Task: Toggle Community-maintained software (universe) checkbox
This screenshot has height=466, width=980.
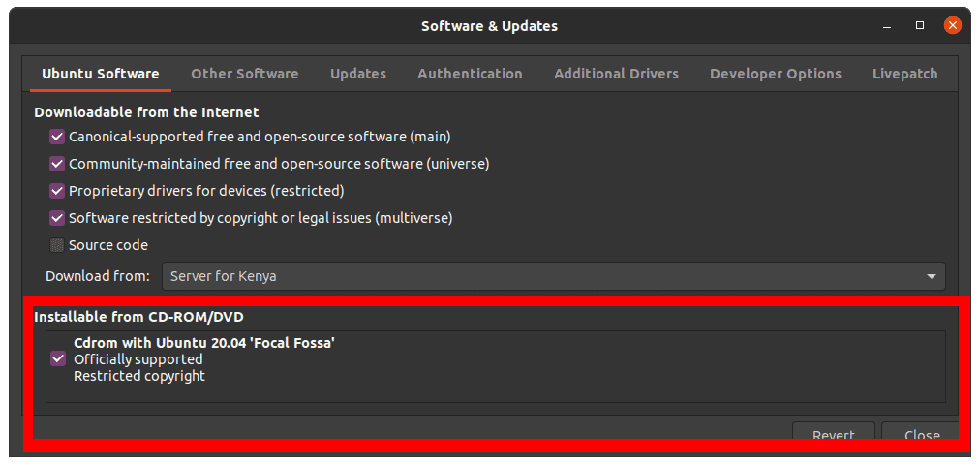Action: point(58,164)
